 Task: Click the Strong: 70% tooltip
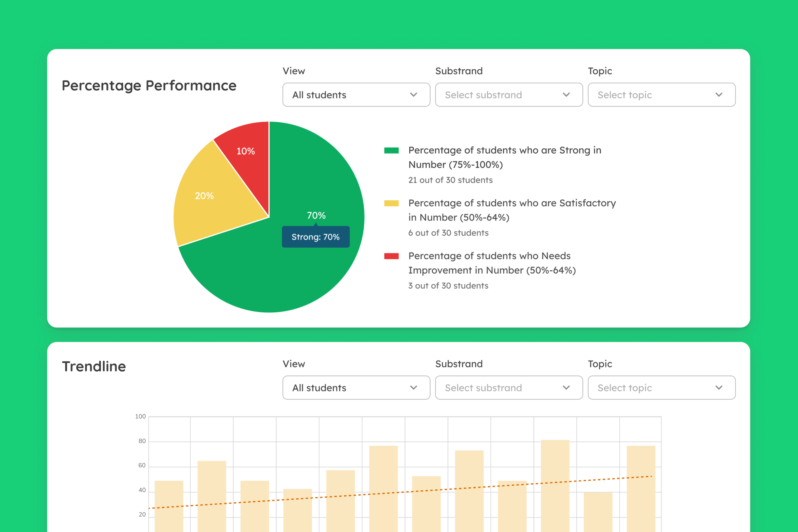coord(315,237)
